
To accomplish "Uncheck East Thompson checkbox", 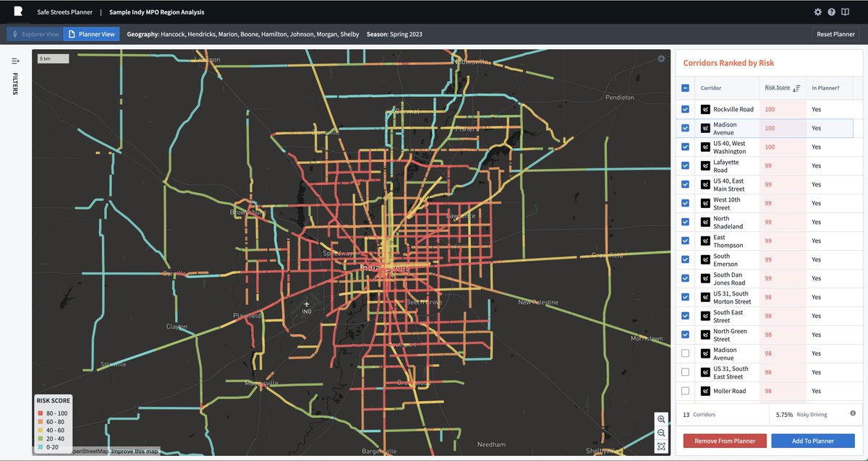I will point(685,241).
